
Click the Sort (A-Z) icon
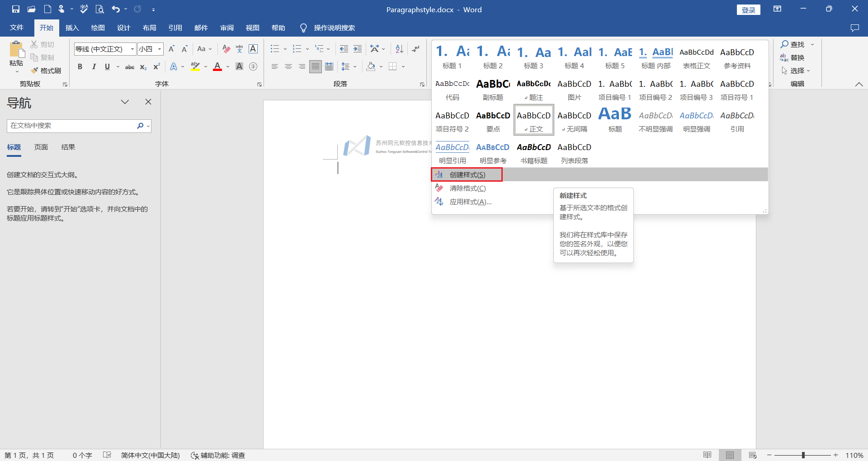(399, 49)
